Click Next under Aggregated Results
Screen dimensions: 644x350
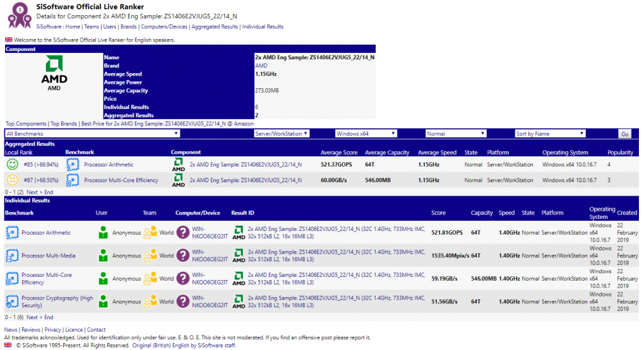32,192
